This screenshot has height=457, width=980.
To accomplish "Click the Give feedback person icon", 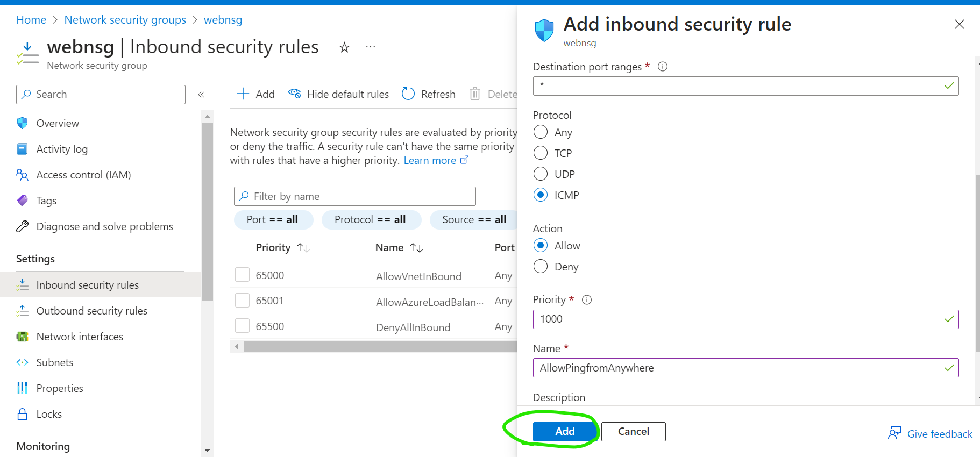I will (x=894, y=433).
